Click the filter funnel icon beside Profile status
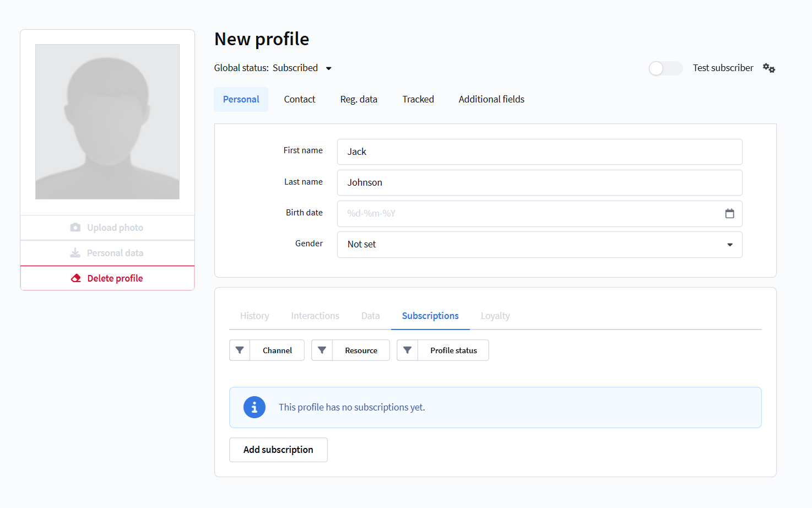Screen dimensions: 812x508 coord(408,350)
